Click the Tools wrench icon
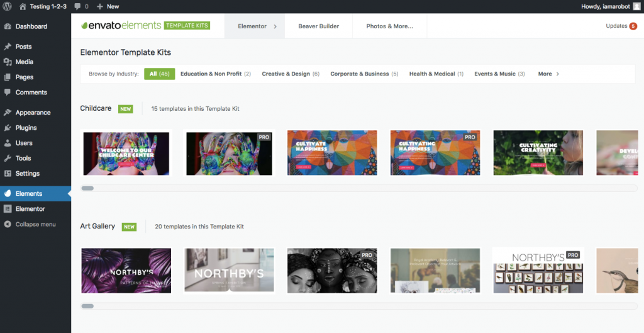The width and height of the screenshot is (644, 333). [8, 158]
